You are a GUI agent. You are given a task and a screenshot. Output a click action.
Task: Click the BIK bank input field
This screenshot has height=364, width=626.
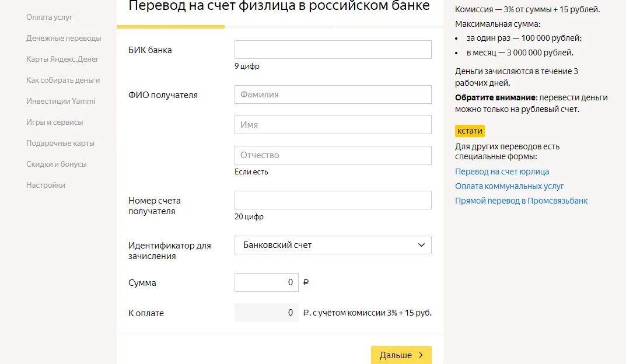pos(333,50)
